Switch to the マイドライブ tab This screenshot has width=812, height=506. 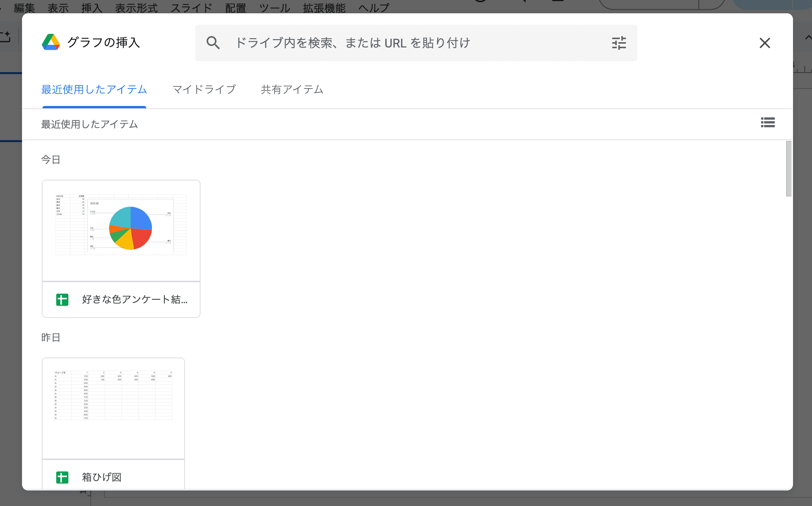(204, 90)
